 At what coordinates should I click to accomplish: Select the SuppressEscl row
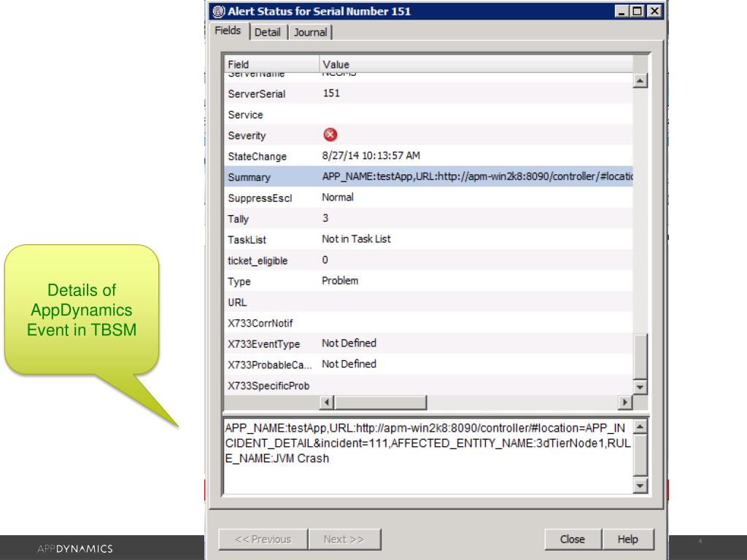428,198
